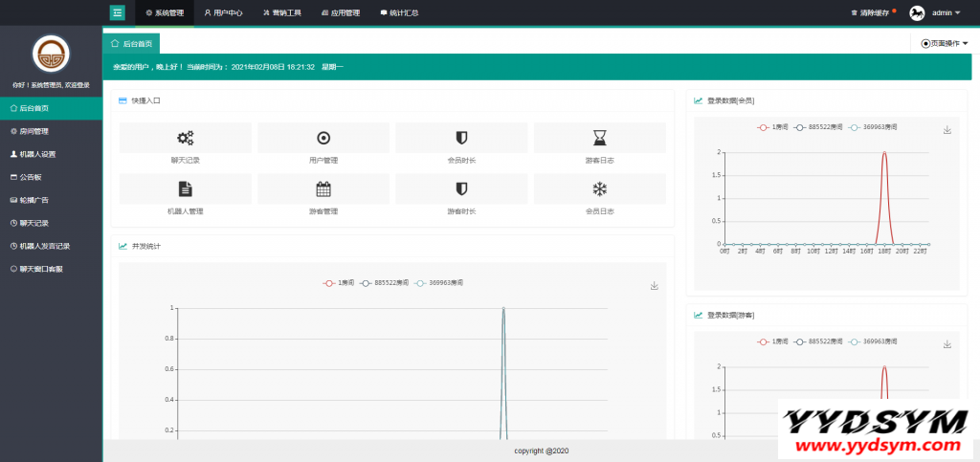The height and width of the screenshot is (462, 980).
Task: Open the 用户中心 top menu
Action: pos(223,12)
